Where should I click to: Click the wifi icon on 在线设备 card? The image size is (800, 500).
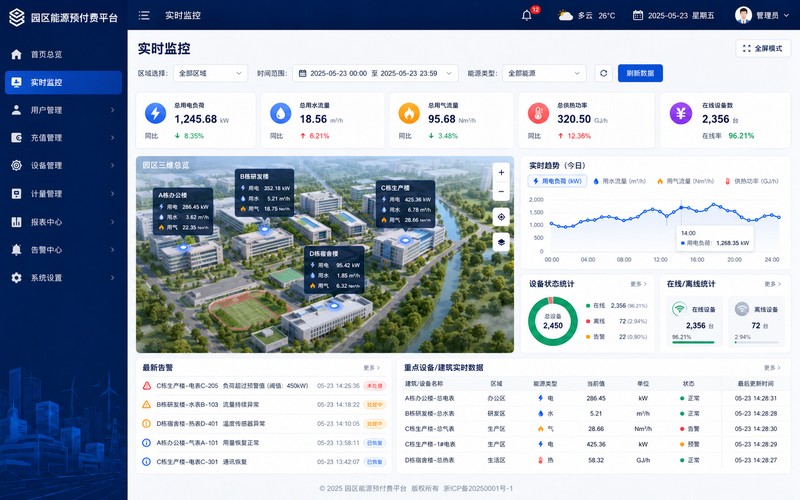pyautogui.click(x=679, y=309)
